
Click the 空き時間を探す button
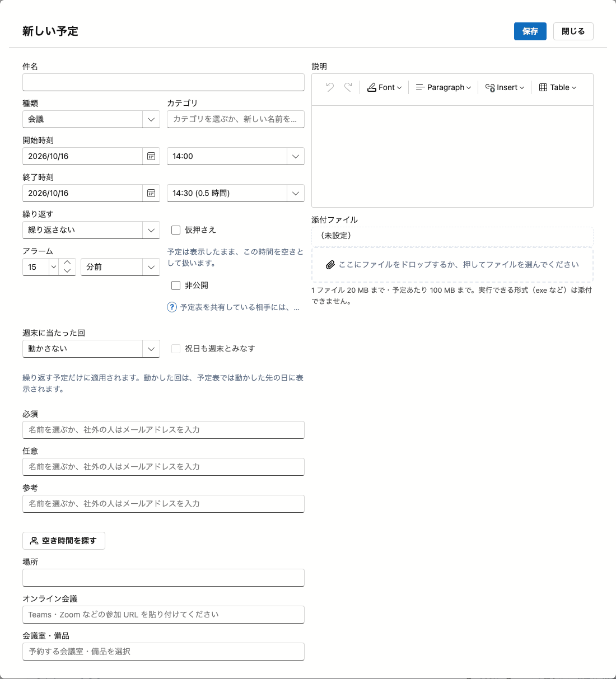[64, 541]
